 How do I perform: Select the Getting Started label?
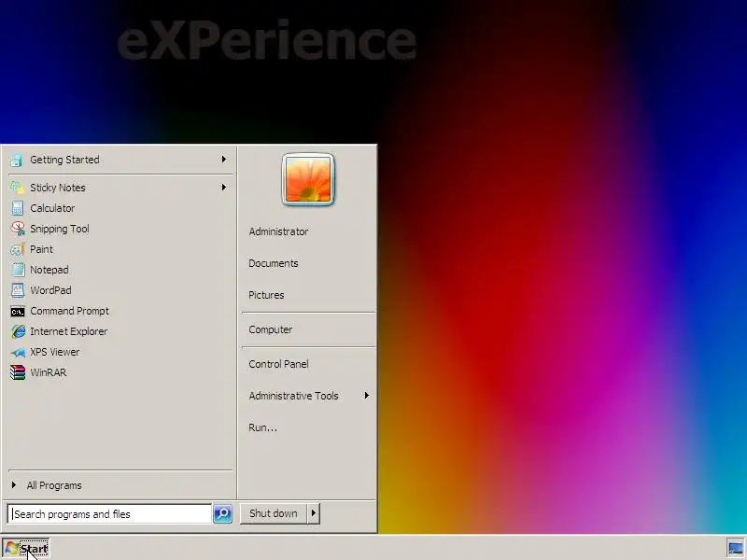[64, 160]
